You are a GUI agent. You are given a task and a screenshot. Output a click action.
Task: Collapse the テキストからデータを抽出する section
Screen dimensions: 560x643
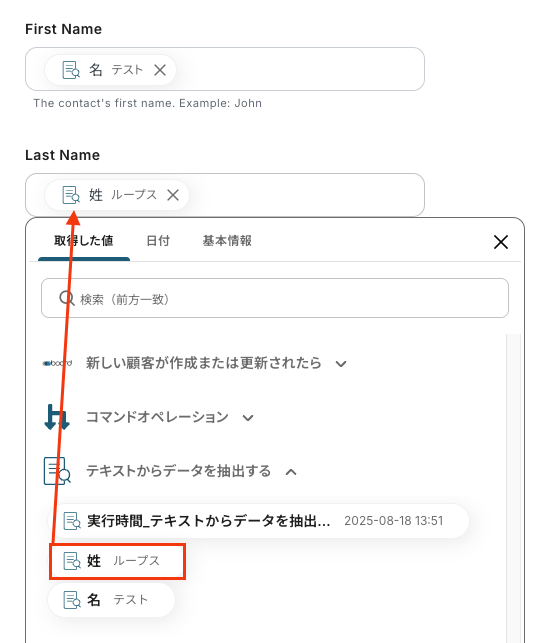pyautogui.click(x=291, y=472)
